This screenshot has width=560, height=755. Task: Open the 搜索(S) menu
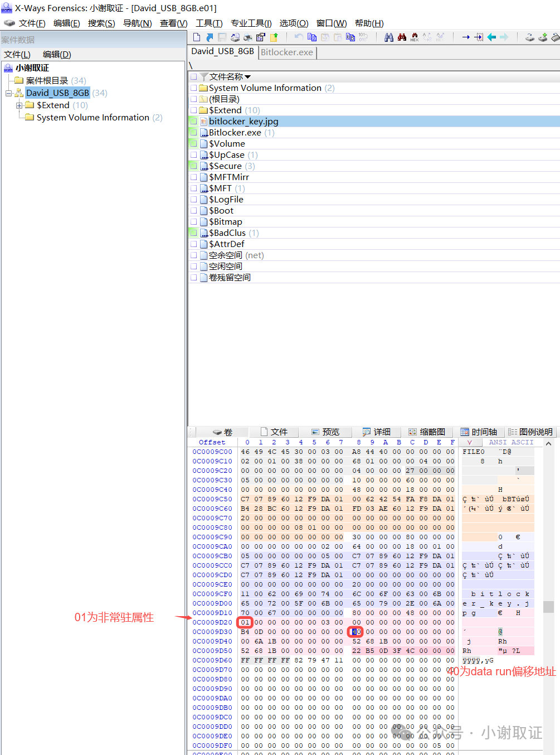tap(101, 23)
